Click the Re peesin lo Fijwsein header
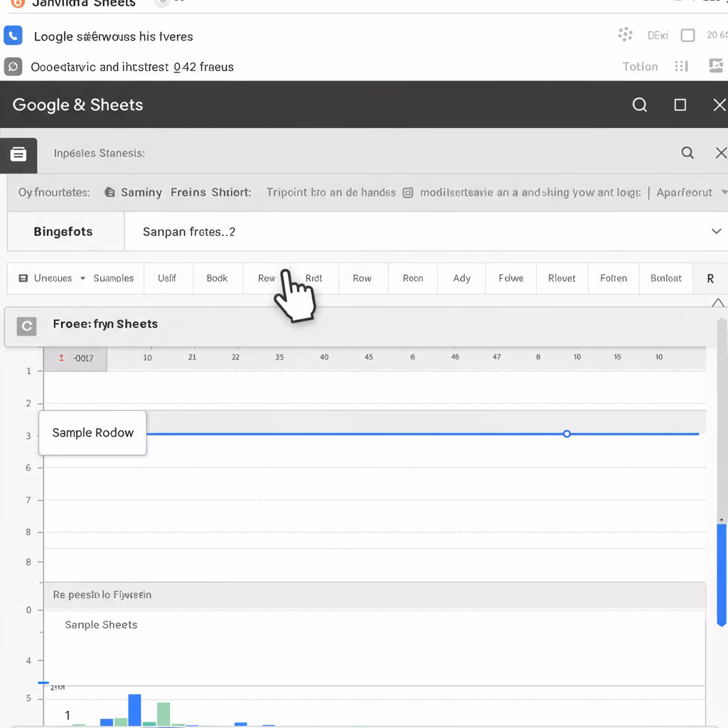Image resolution: width=728 pixels, height=728 pixels. [x=102, y=595]
